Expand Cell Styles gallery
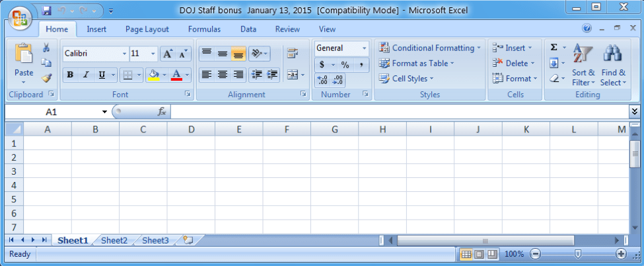 [406, 79]
